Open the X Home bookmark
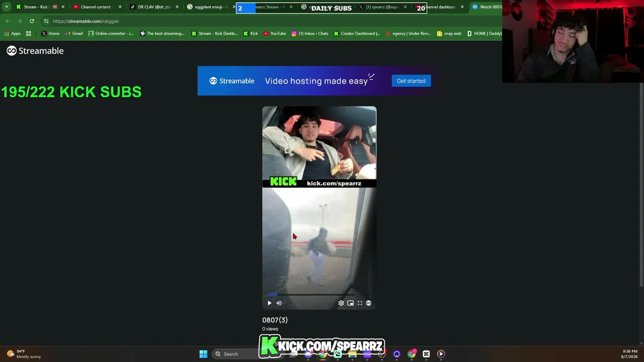Image resolution: width=644 pixels, height=362 pixels. [x=50, y=34]
